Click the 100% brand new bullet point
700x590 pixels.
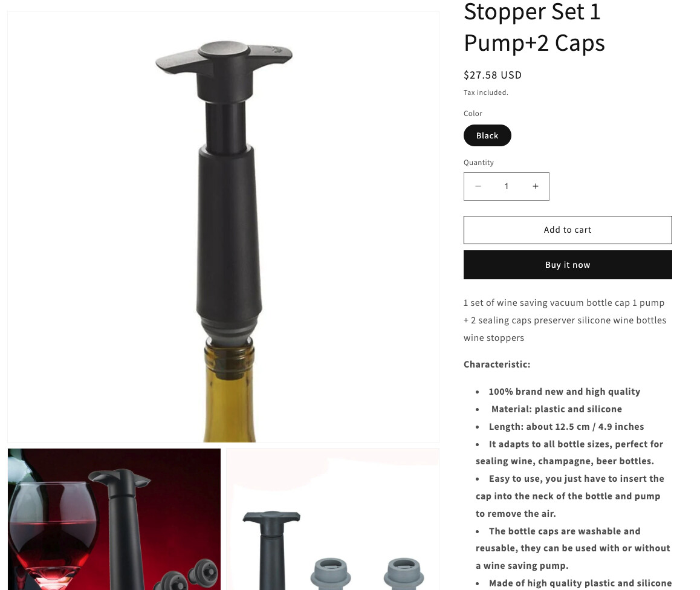[x=564, y=391]
